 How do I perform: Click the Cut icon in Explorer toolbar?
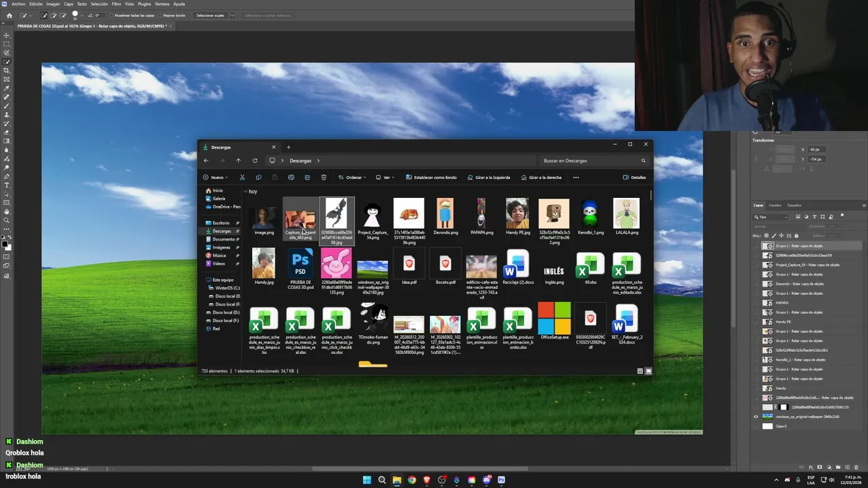(242, 178)
